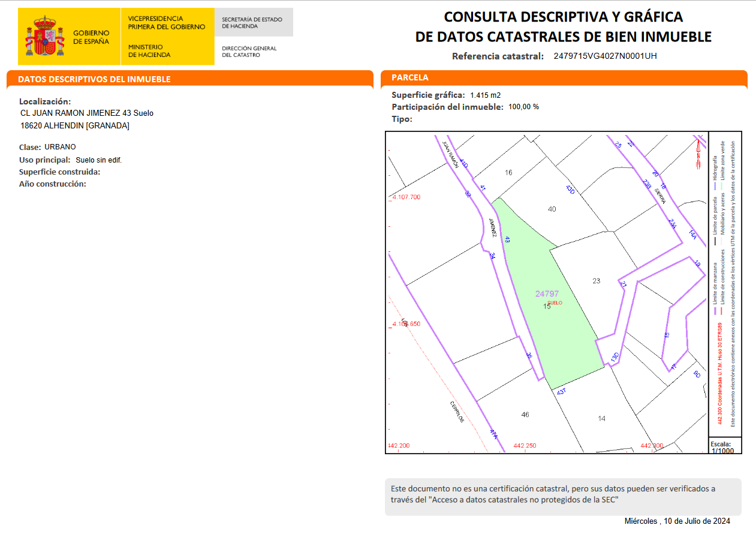Screen dimensions: 756x534
Task: Click the catastral reference number 2479715VG4027N0001UH
Action: click(x=605, y=56)
